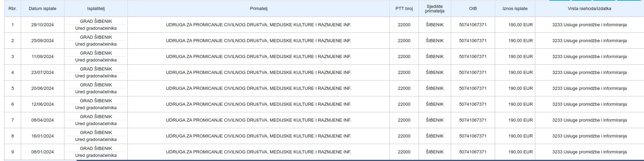
Task: Click the OIB number in row 7
Action: pyautogui.click(x=473, y=120)
